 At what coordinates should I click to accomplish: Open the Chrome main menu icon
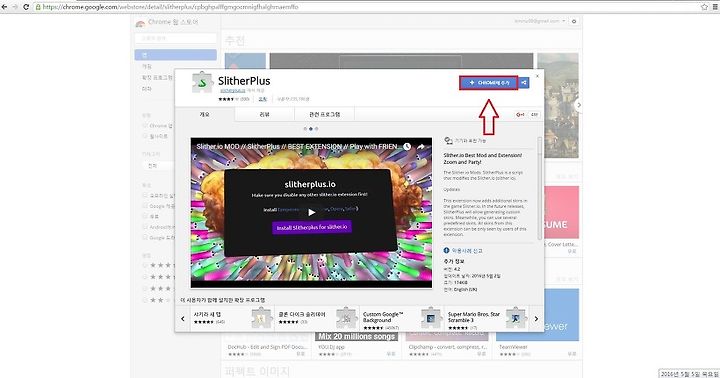[x=715, y=7]
